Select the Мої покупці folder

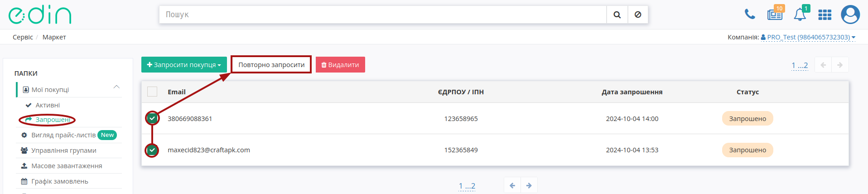[50, 90]
